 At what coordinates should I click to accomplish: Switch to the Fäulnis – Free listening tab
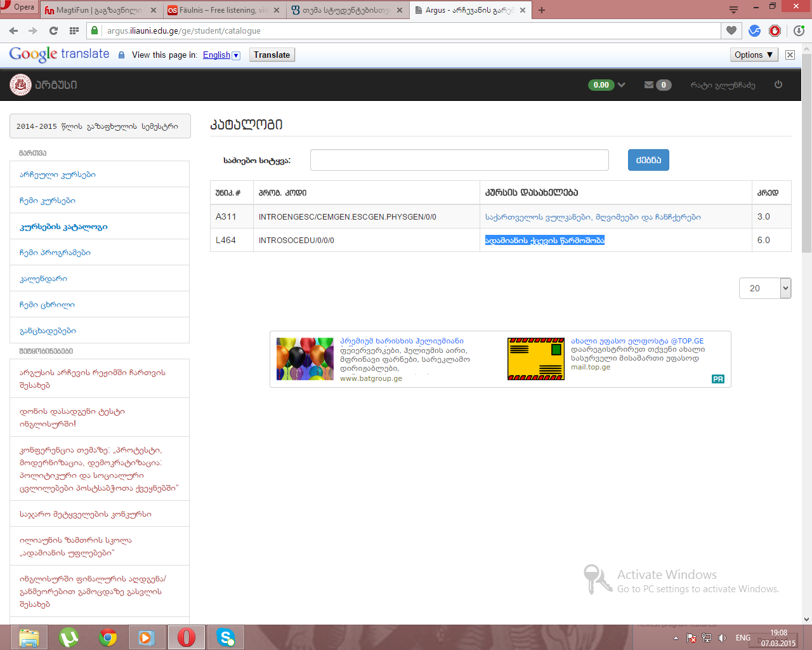coord(223,10)
